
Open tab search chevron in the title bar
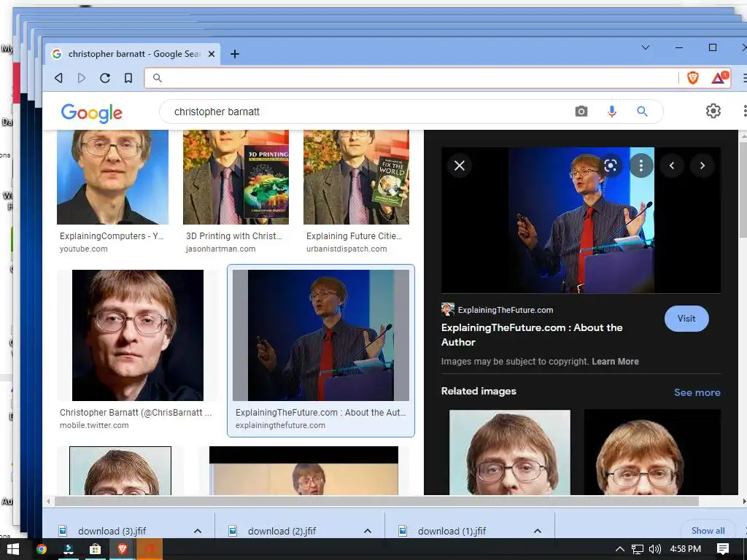tap(646, 47)
